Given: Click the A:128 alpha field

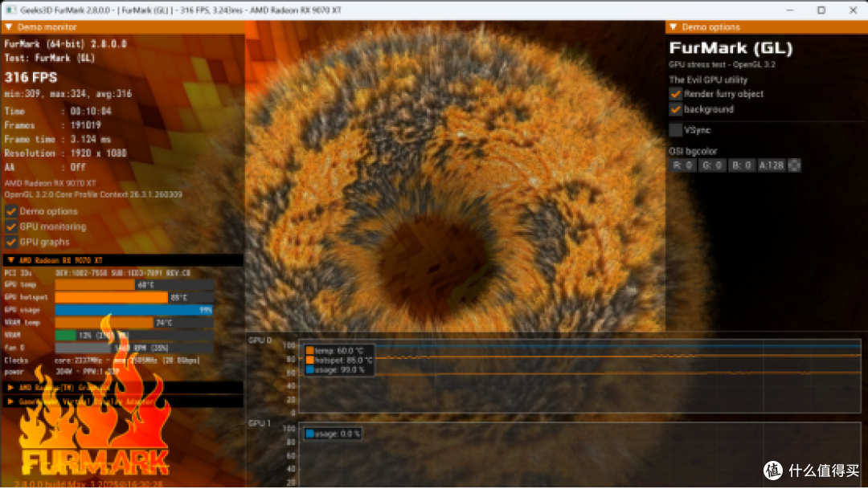Looking at the screenshot, I should (x=771, y=165).
